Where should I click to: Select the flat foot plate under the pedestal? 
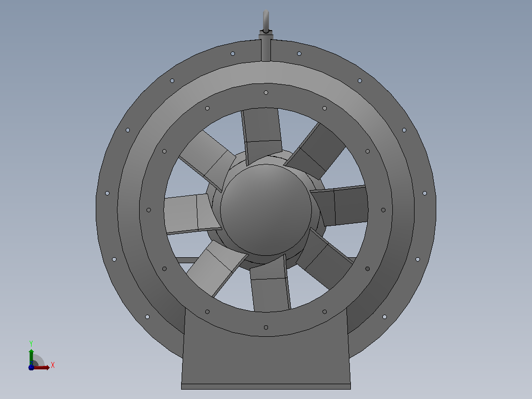(x=266, y=387)
